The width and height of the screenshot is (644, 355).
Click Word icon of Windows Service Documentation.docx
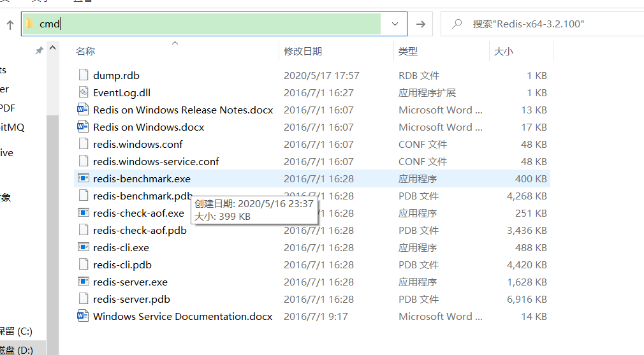pos(83,315)
